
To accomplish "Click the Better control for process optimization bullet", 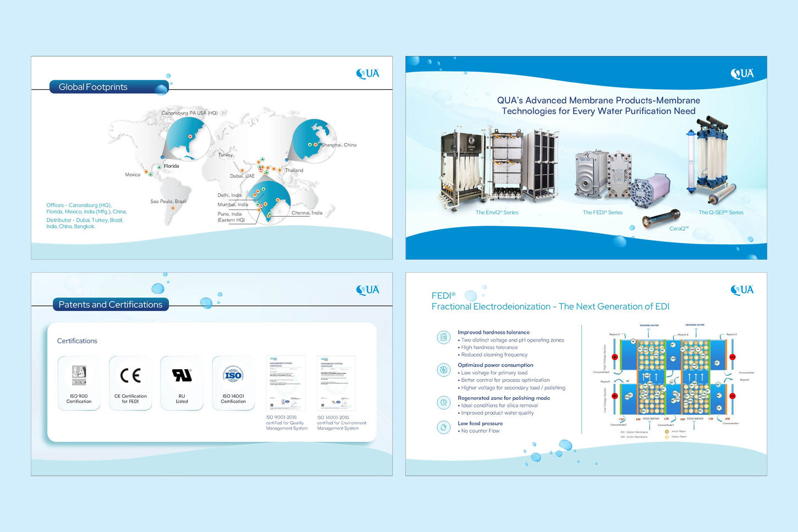I will point(504,380).
